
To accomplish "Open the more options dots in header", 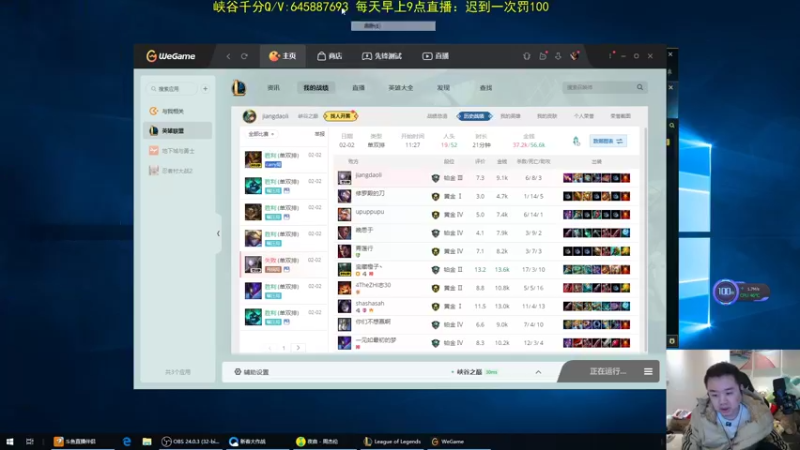I will 610,56.
